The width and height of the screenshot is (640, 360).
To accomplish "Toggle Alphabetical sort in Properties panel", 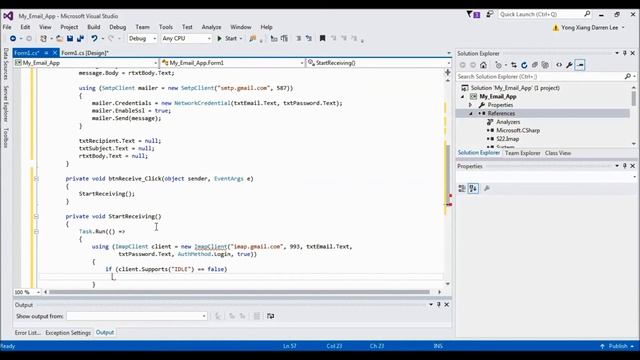I will coord(473,188).
